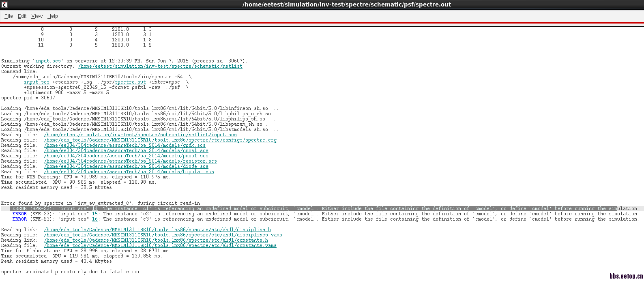Open input.scs link in command line section
The width and height of the screenshot is (644, 281).
pyautogui.click(x=36, y=82)
